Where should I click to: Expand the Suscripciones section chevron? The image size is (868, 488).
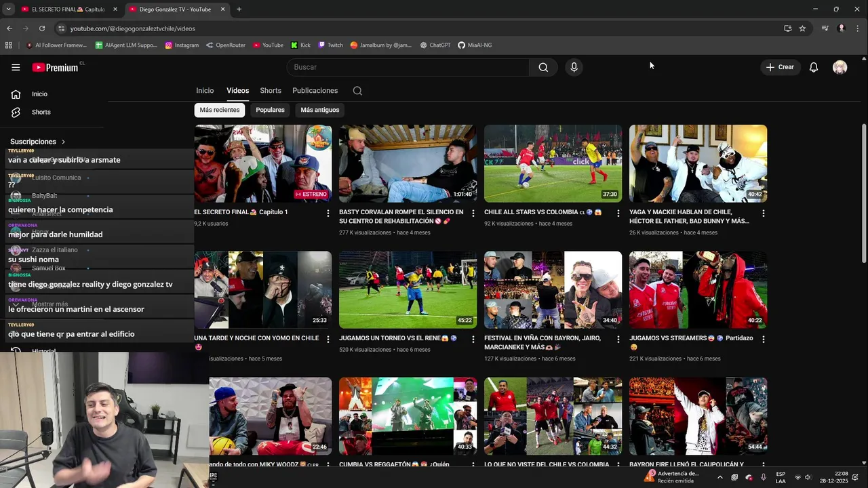64,142
